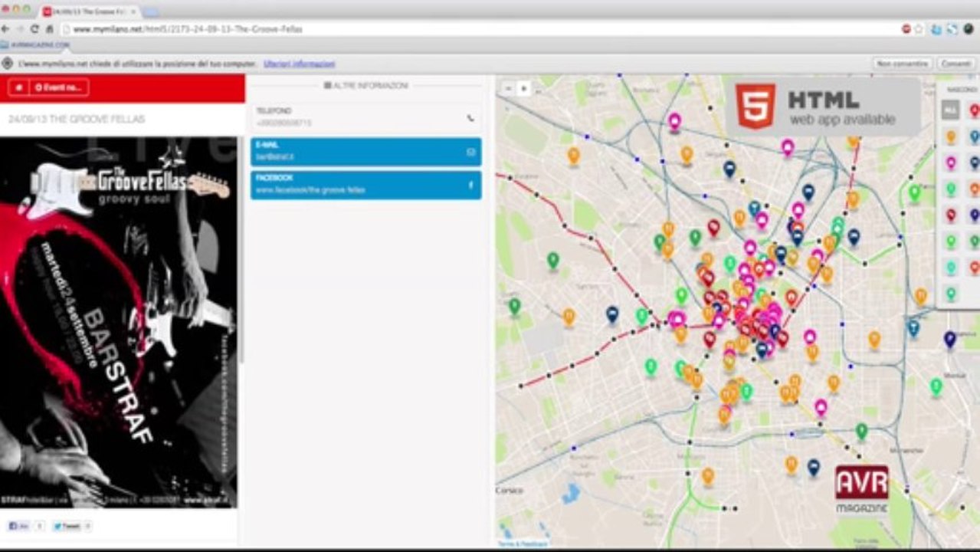Go back with the browser back arrow
The image size is (980, 552).
pyautogui.click(x=6, y=29)
